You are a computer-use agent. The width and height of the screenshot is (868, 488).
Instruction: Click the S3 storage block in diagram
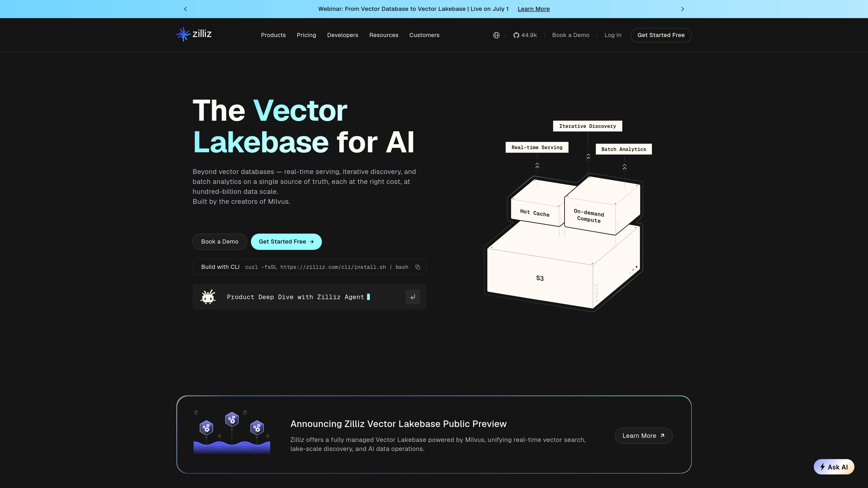[540, 278]
